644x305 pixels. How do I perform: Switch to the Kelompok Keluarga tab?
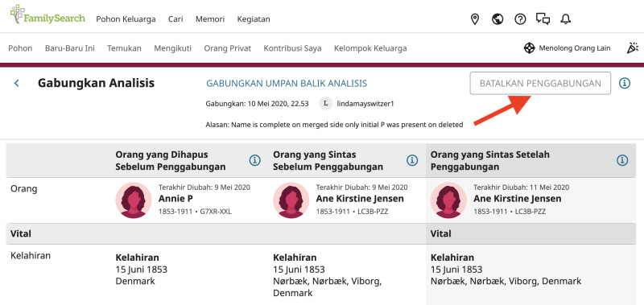(x=370, y=48)
